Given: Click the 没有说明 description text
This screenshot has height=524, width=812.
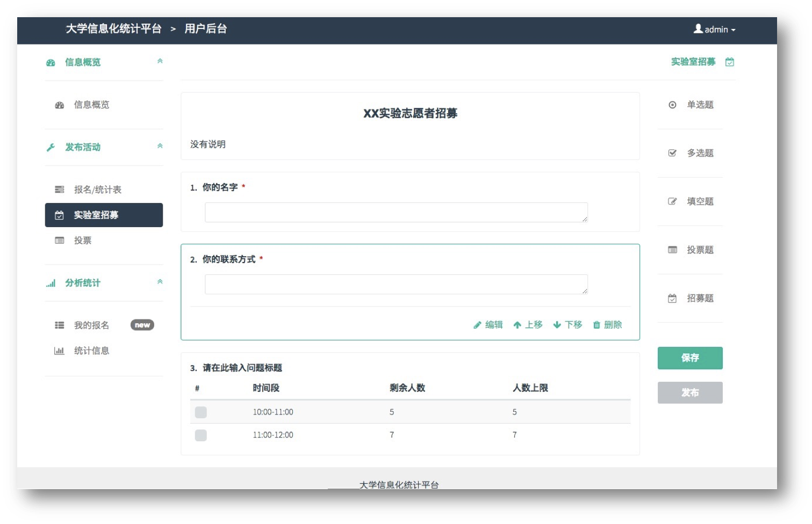Looking at the screenshot, I should tap(208, 144).
